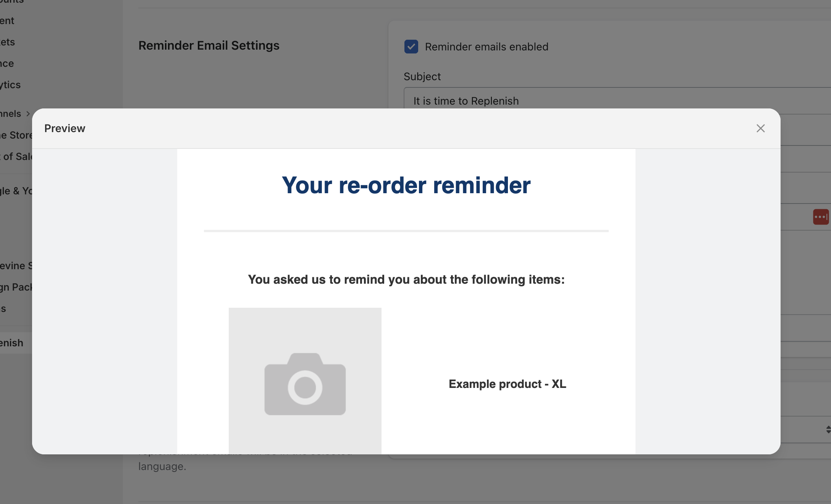Open the sidebar app labeled 'gn Pack'
This screenshot has height=504, width=831.
[x=16, y=287]
